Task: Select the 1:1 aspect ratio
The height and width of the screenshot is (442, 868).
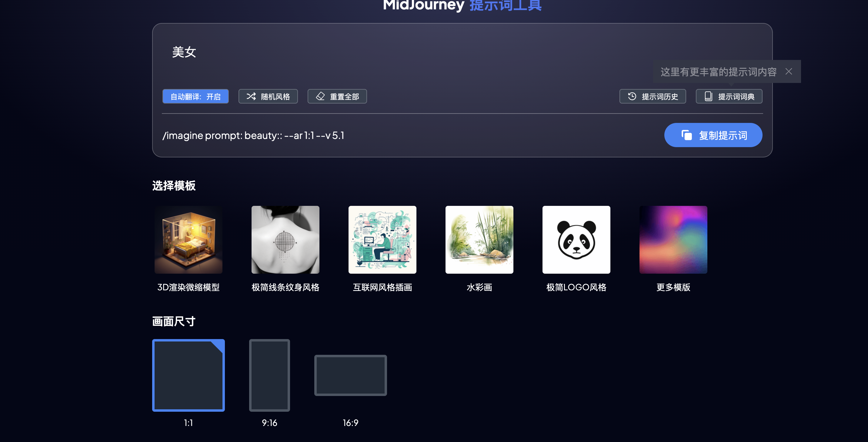Action: click(x=188, y=375)
